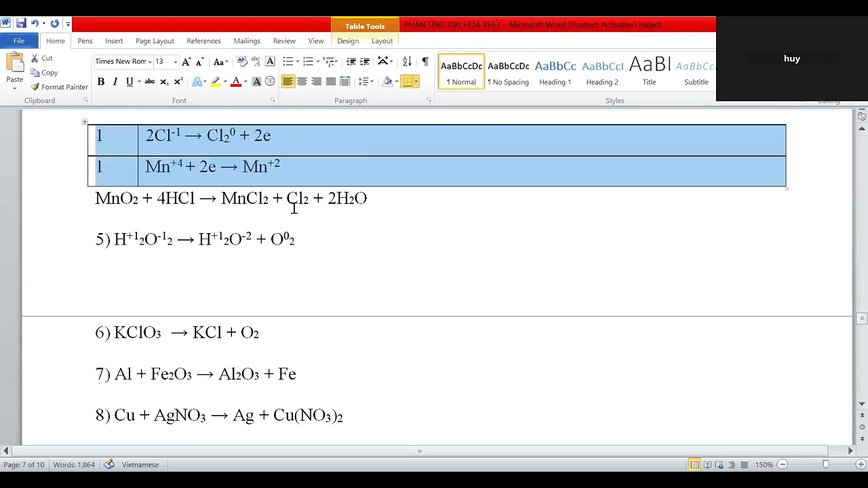
Task: Zoom out with the minus button
Action: click(x=782, y=464)
